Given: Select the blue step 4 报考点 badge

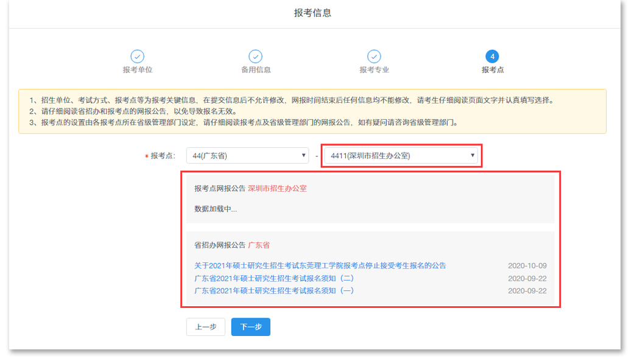Looking at the screenshot, I should click(493, 56).
